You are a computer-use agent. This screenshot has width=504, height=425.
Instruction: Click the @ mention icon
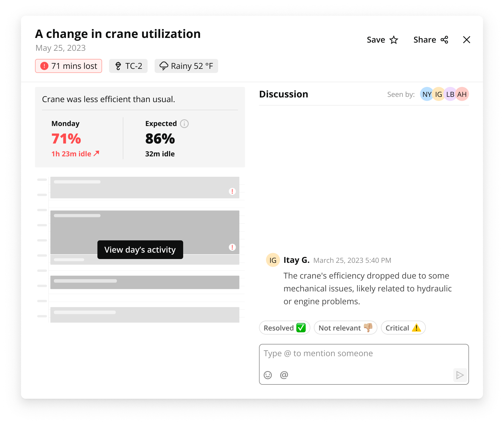pos(284,375)
